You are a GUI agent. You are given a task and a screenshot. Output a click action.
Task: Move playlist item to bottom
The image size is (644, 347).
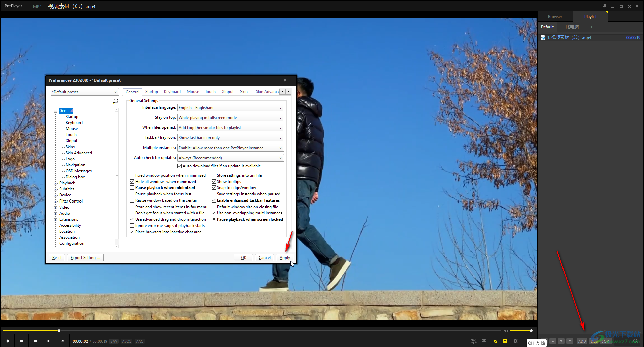click(x=570, y=341)
